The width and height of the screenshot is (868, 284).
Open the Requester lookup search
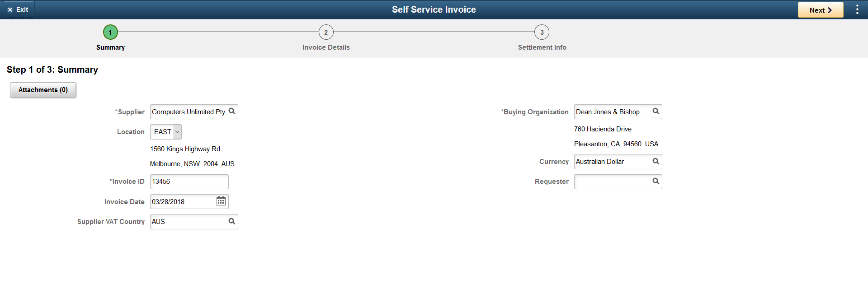click(656, 181)
